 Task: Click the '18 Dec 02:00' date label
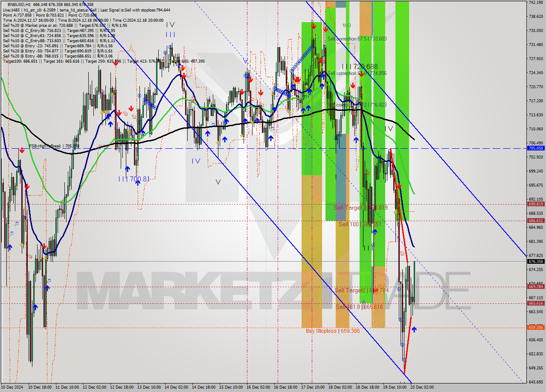click(340, 387)
